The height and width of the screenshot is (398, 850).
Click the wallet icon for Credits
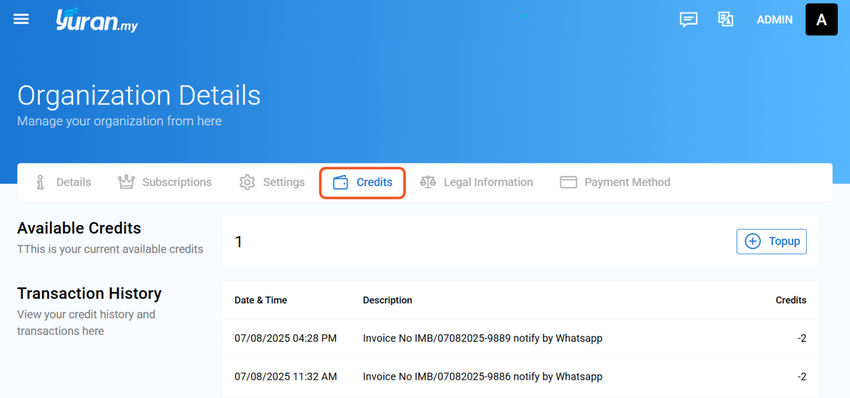(340, 183)
